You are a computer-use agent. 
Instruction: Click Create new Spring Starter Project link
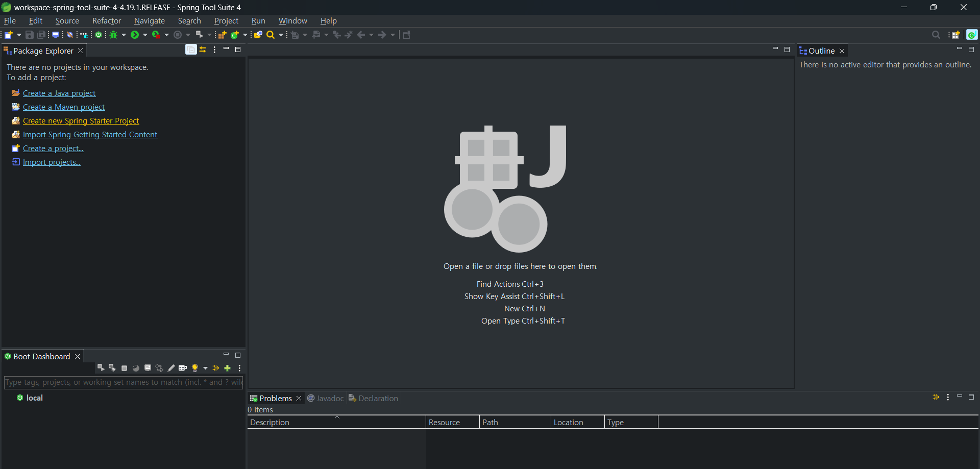click(81, 120)
